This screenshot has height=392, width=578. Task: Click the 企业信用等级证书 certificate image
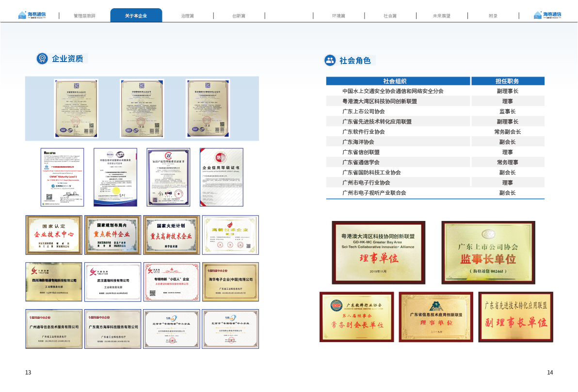[x=222, y=177]
